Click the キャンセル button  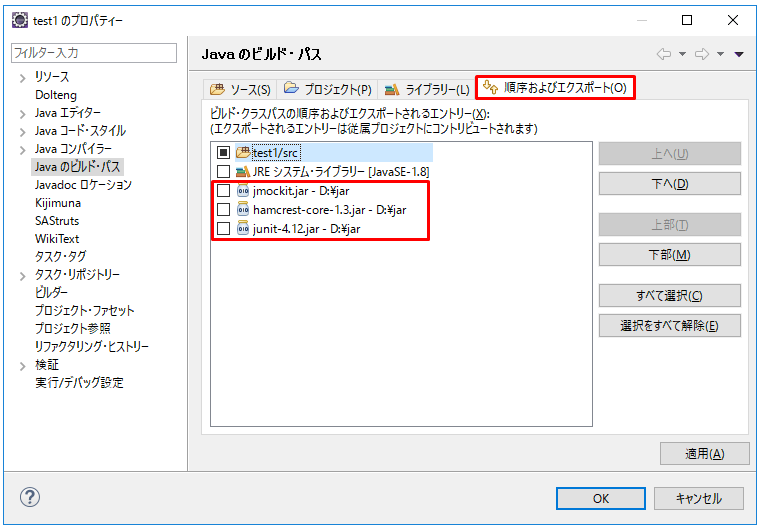tap(699, 498)
